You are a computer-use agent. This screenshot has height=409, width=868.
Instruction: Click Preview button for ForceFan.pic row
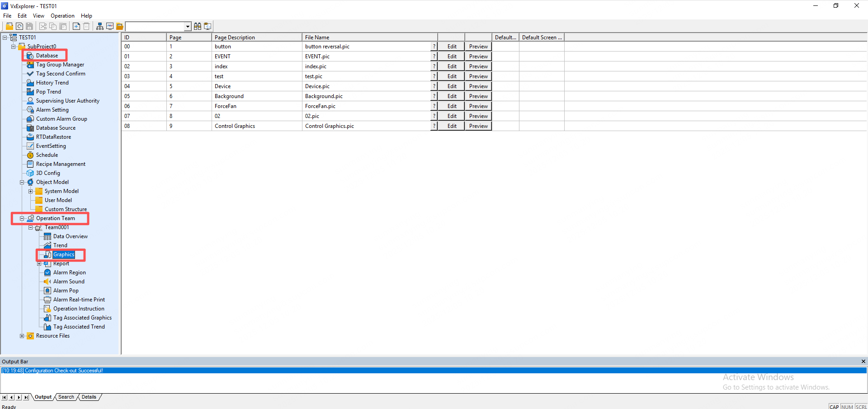pos(478,106)
